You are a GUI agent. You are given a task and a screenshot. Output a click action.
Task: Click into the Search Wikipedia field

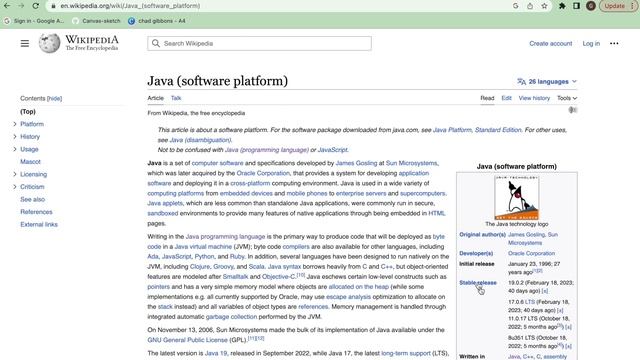click(260, 43)
